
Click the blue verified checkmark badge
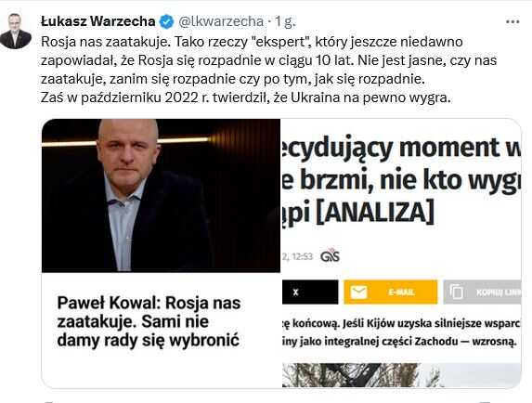coord(166,21)
